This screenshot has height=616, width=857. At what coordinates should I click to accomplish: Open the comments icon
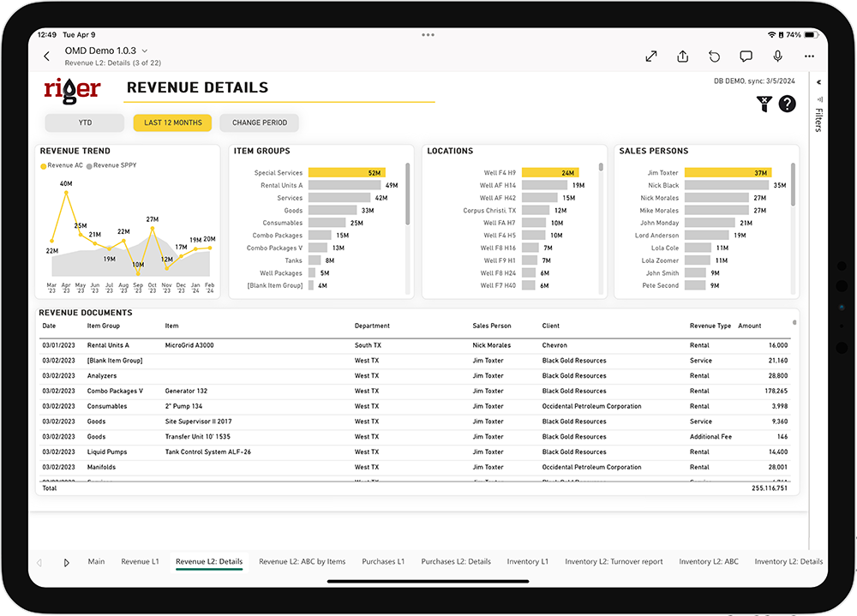coord(746,57)
